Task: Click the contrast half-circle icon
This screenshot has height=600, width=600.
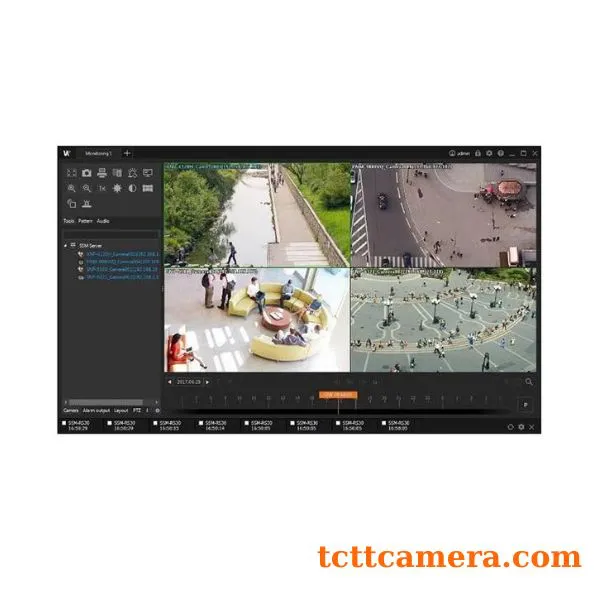Action: pyautogui.click(x=132, y=188)
